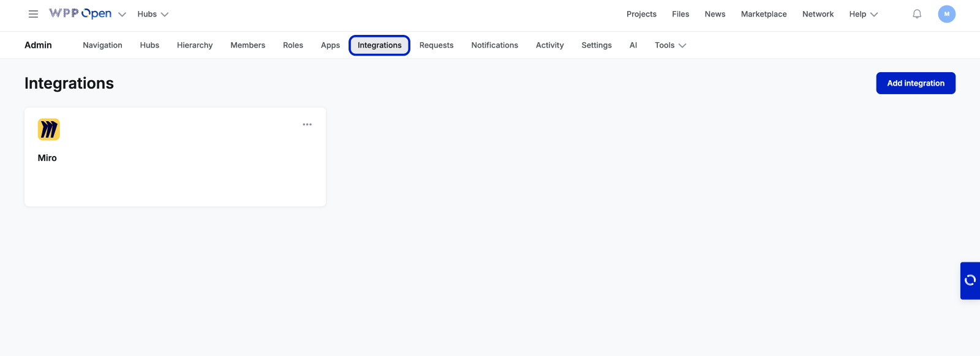980x356 pixels.
Task: Open the user profile avatar
Action: (946, 14)
